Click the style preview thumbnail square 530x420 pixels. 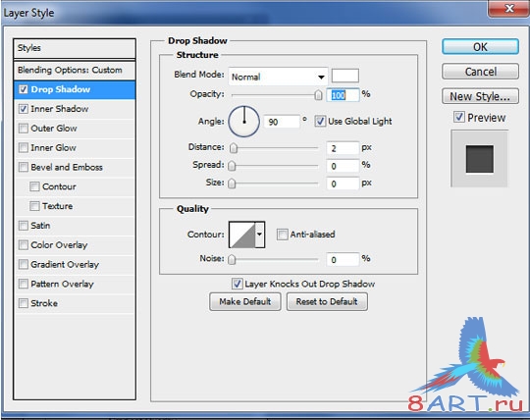[x=479, y=159]
